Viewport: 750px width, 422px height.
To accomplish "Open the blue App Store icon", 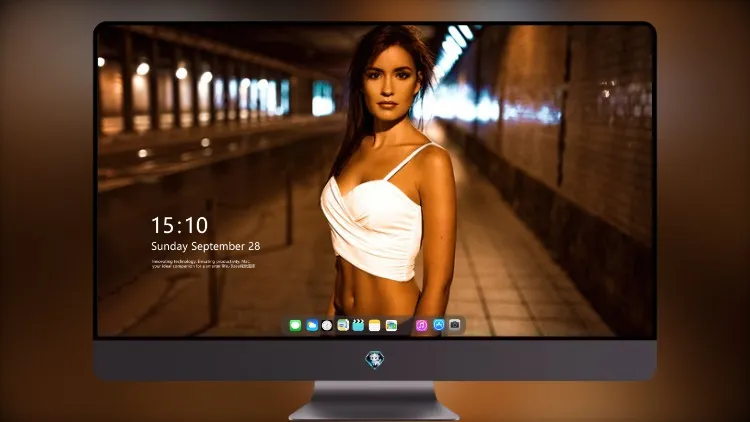I will (x=439, y=325).
